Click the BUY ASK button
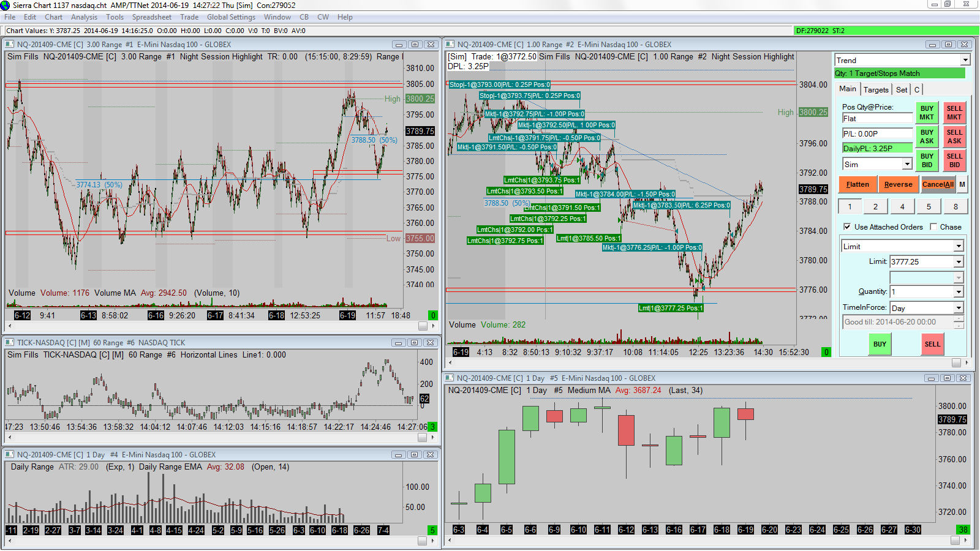Screen dimensions: 980x551 click(927, 137)
